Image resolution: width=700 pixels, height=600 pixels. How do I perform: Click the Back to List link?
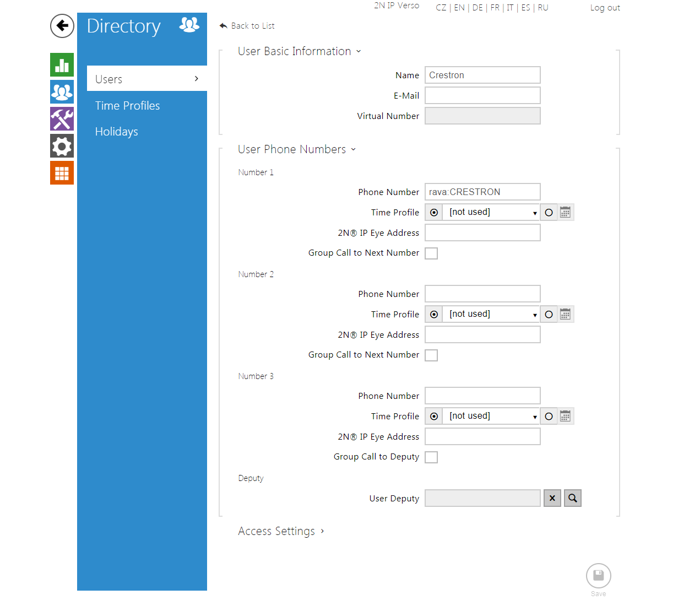[x=246, y=25]
